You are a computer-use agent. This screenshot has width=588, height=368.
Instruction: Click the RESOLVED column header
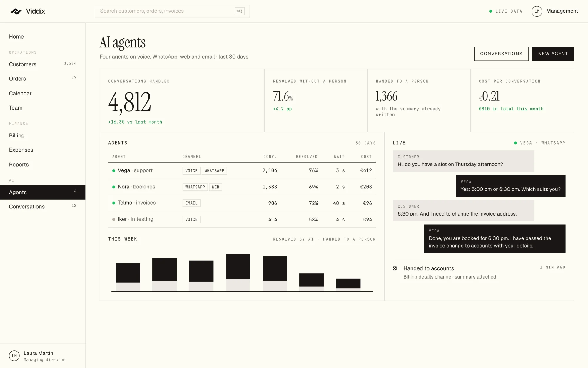tap(307, 157)
